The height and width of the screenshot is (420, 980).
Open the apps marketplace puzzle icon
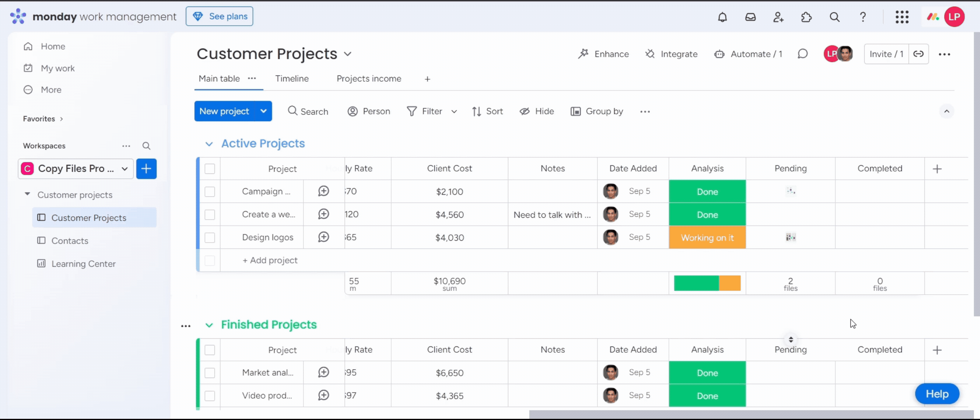806,17
